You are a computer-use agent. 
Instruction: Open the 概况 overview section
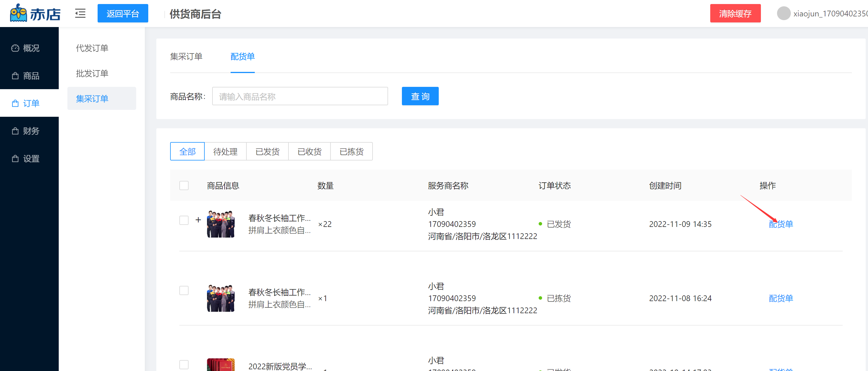(29, 48)
